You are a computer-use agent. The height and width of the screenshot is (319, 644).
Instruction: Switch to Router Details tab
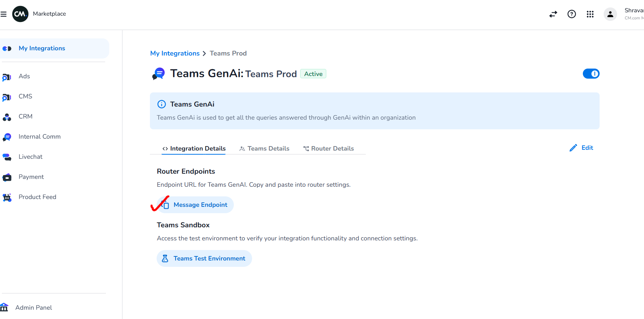[x=329, y=149]
